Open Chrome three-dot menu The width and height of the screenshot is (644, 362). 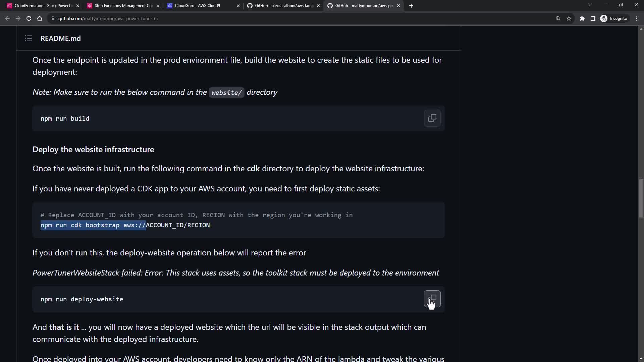click(637, 18)
